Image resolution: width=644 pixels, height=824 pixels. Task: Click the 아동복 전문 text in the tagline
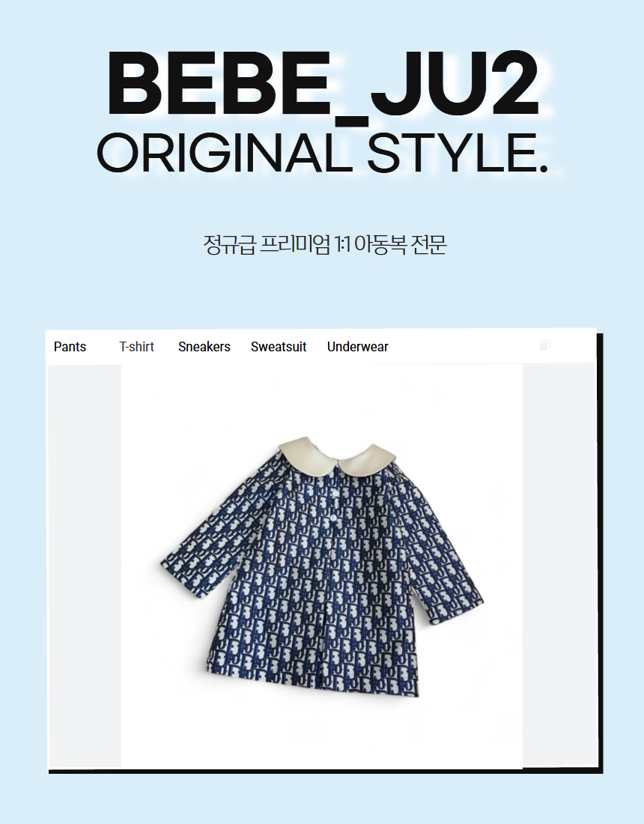(x=401, y=245)
